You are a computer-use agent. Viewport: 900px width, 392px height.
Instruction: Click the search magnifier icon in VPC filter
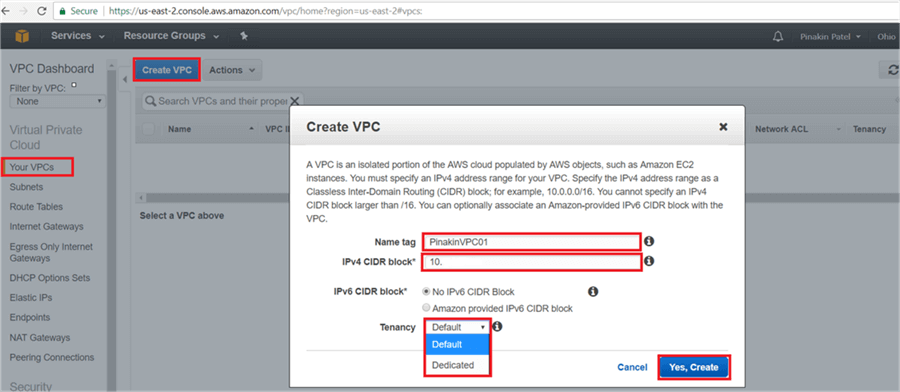pyautogui.click(x=151, y=101)
